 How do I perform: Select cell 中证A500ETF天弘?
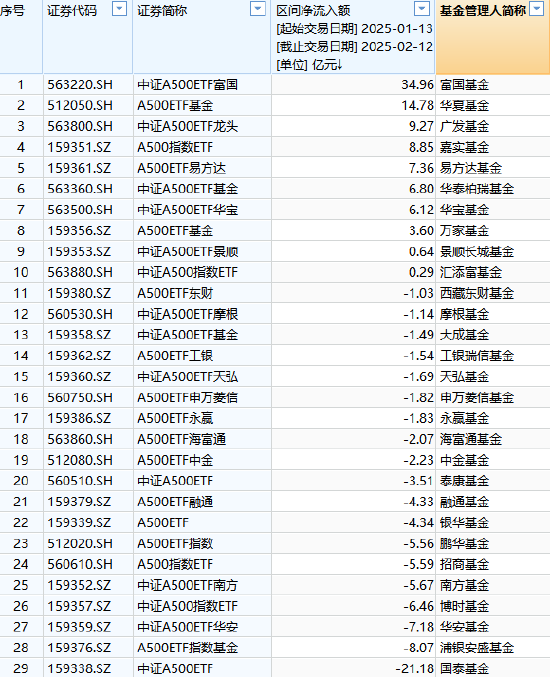pos(202,376)
